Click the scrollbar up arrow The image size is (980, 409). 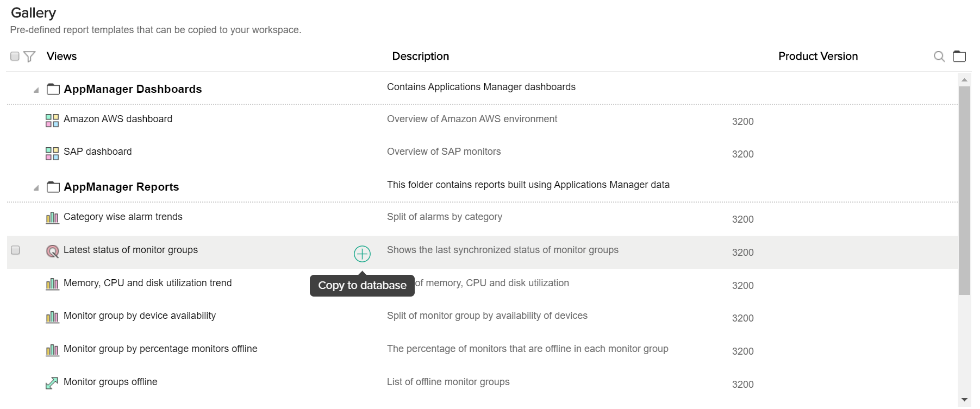[964, 80]
